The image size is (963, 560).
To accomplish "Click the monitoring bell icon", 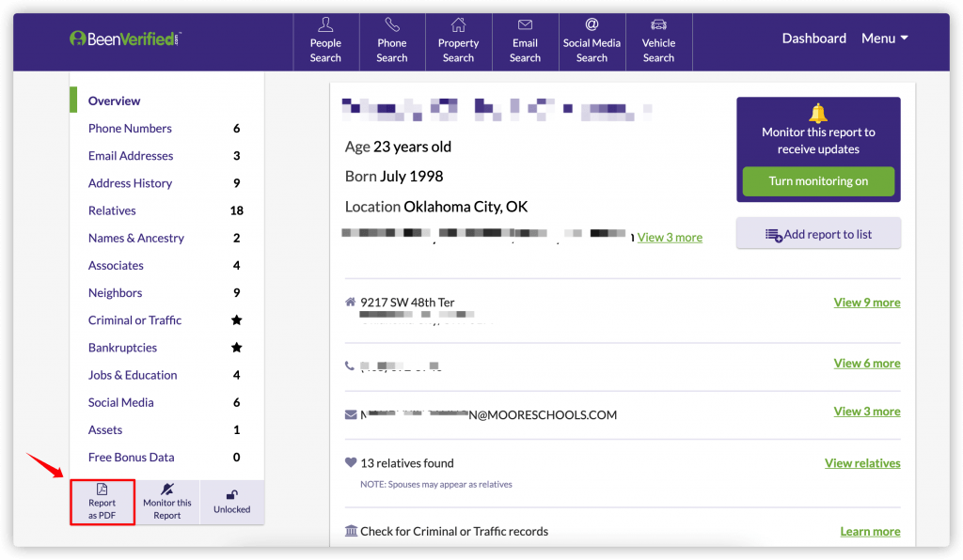I will click(x=818, y=114).
